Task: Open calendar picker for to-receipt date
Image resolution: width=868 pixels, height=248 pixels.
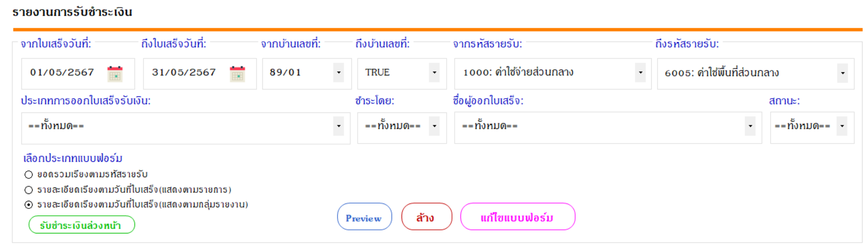Action: 237,73
